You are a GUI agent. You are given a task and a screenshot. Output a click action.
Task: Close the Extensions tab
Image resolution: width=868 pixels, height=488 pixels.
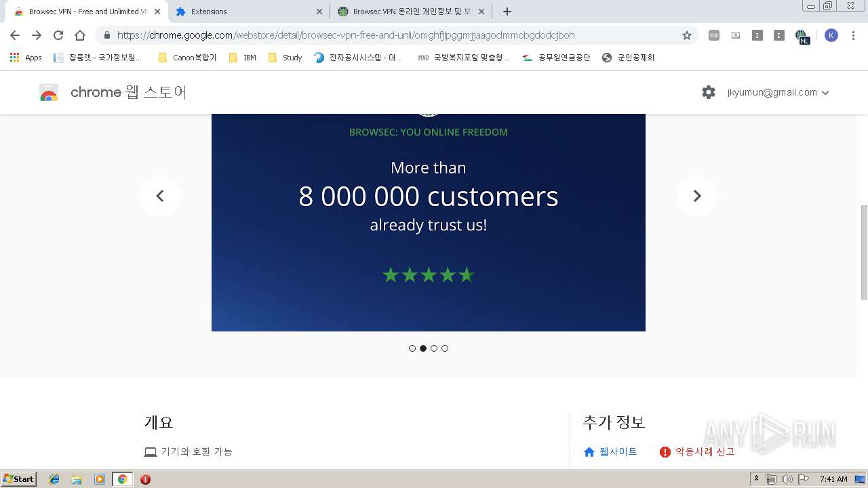coord(319,12)
